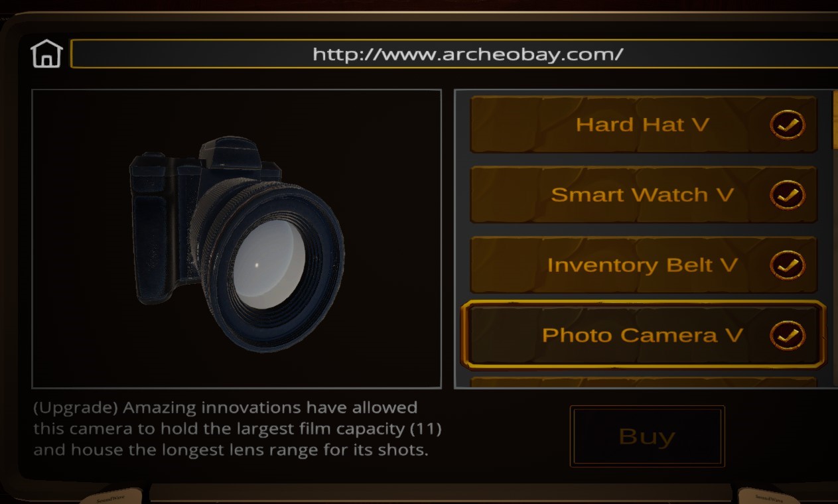The height and width of the screenshot is (504, 838).
Task: Click the Smart Watch V checkmark icon
Action: (x=788, y=195)
